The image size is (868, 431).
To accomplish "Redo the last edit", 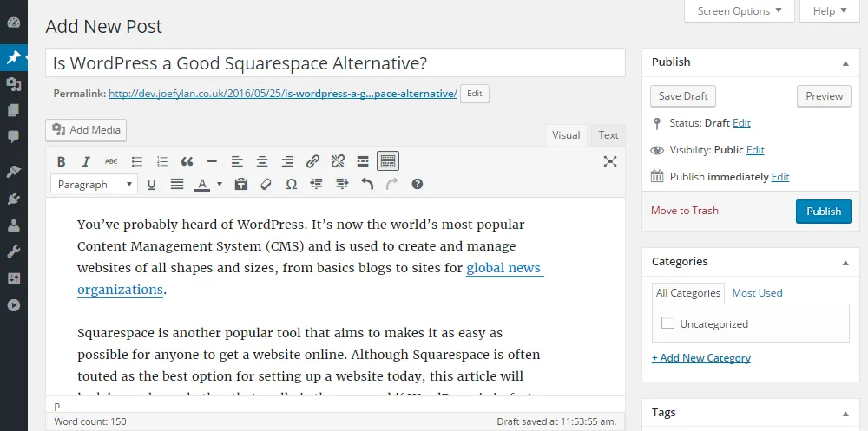I will [x=392, y=184].
